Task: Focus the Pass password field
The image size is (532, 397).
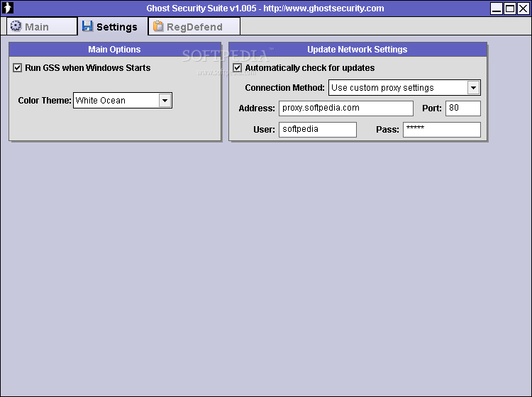Action: [442, 130]
